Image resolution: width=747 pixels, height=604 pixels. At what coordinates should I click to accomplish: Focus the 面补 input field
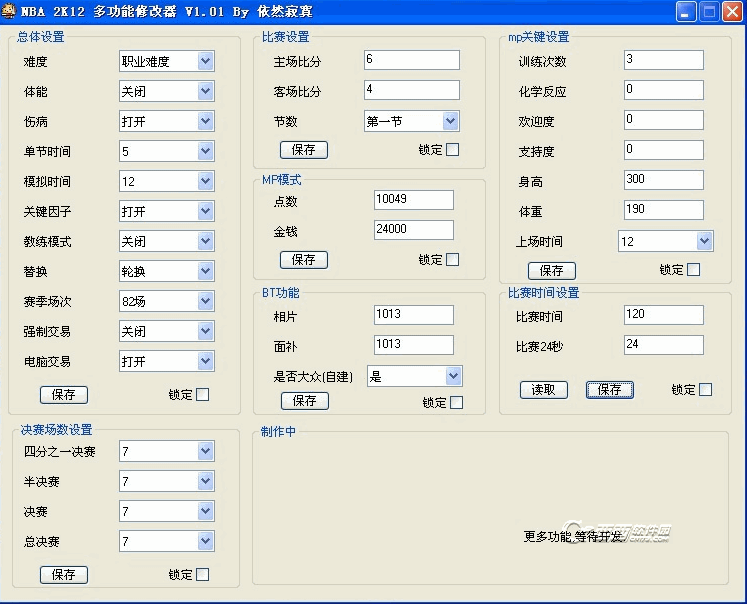(x=414, y=345)
